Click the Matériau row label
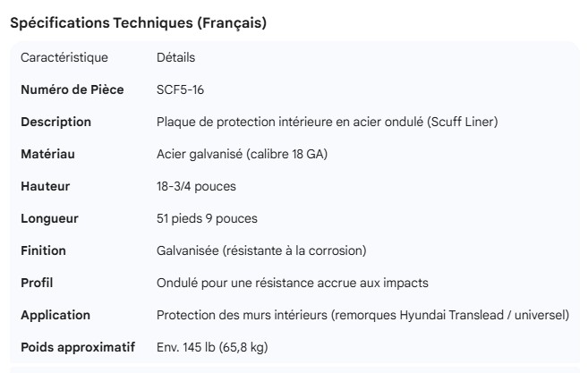This screenshot has height=373, width=588. tap(47, 155)
